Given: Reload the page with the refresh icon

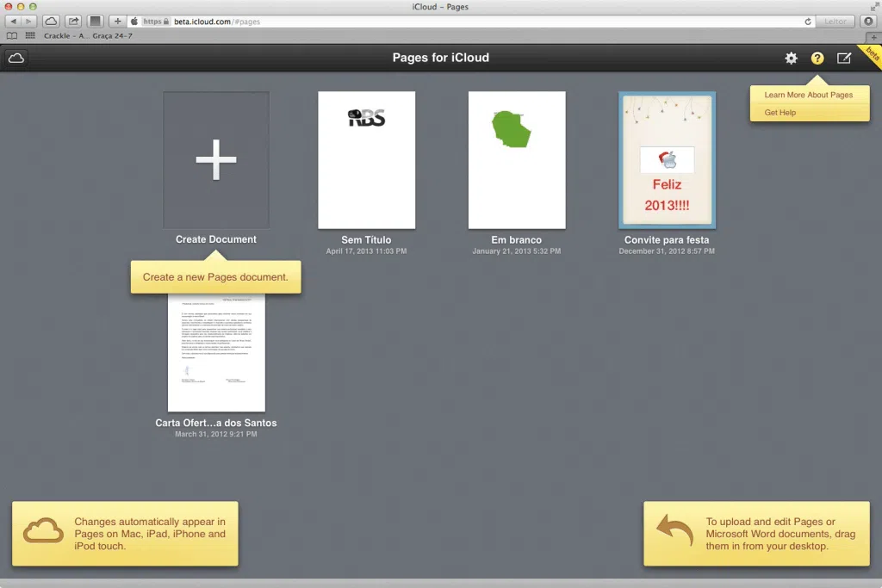Looking at the screenshot, I should click(807, 21).
